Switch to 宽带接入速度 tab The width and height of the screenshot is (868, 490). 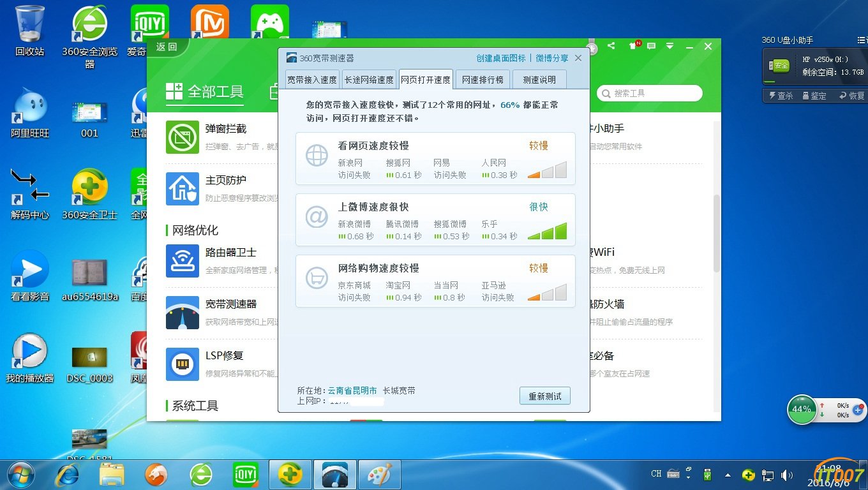pyautogui.click(x=312, y=80)
